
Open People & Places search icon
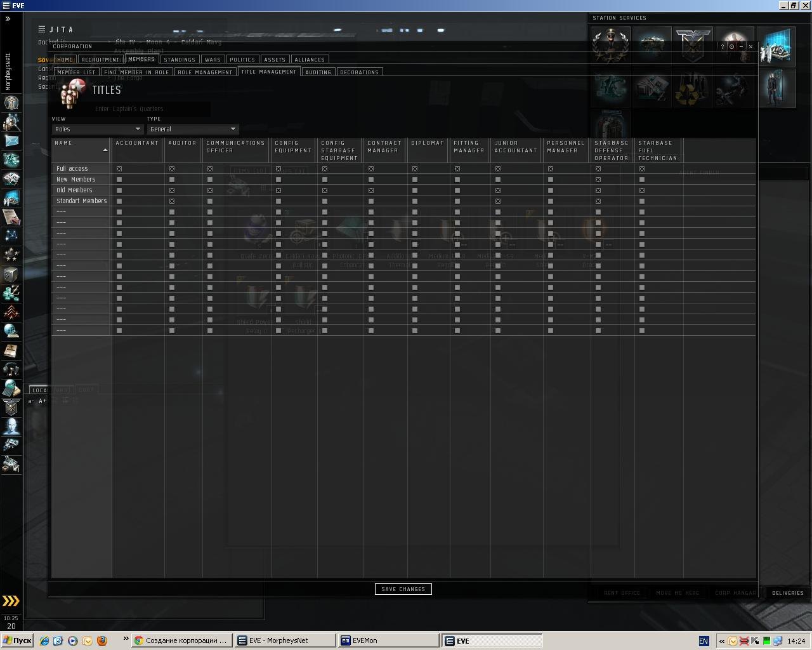click(x=11, y=122)
